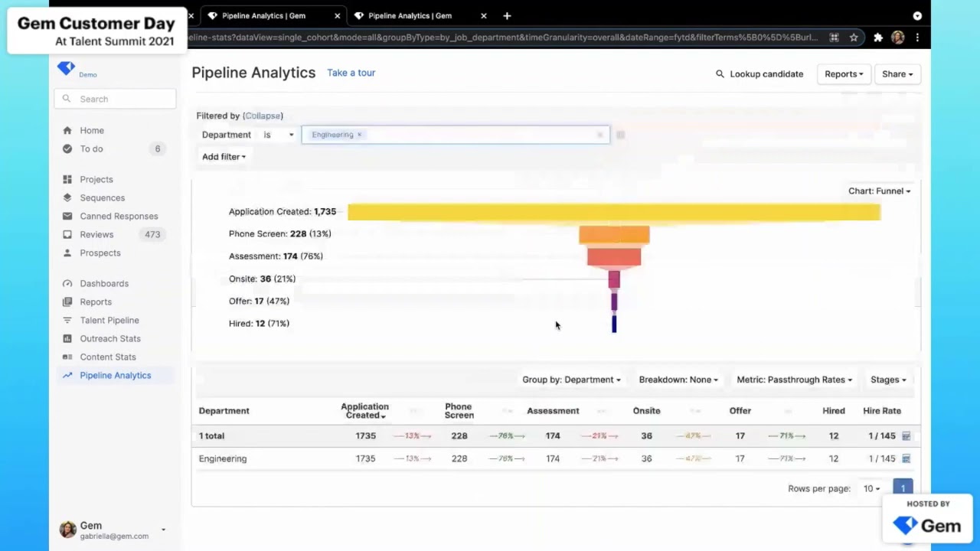The image size is (980, 551).
Task: Click the Gem diamond logo in the sidebar
Action: pos(66,69)
